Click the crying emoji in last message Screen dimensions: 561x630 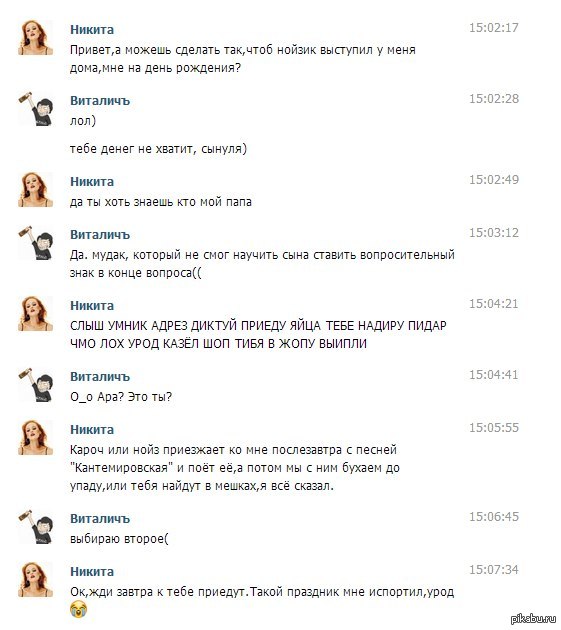[78, 610]
